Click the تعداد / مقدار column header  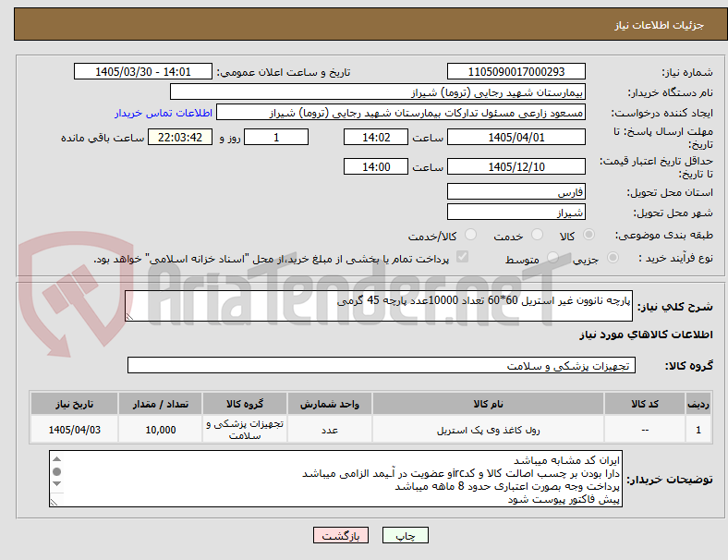pos(160,404)
